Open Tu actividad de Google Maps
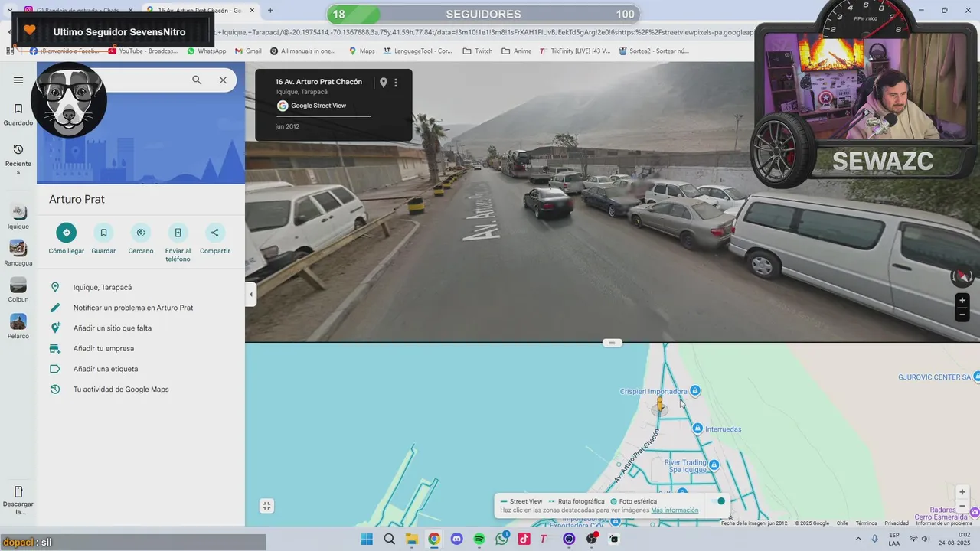Image resolution: width=980 pixels, height=551 pixels. tap(141, 389)
